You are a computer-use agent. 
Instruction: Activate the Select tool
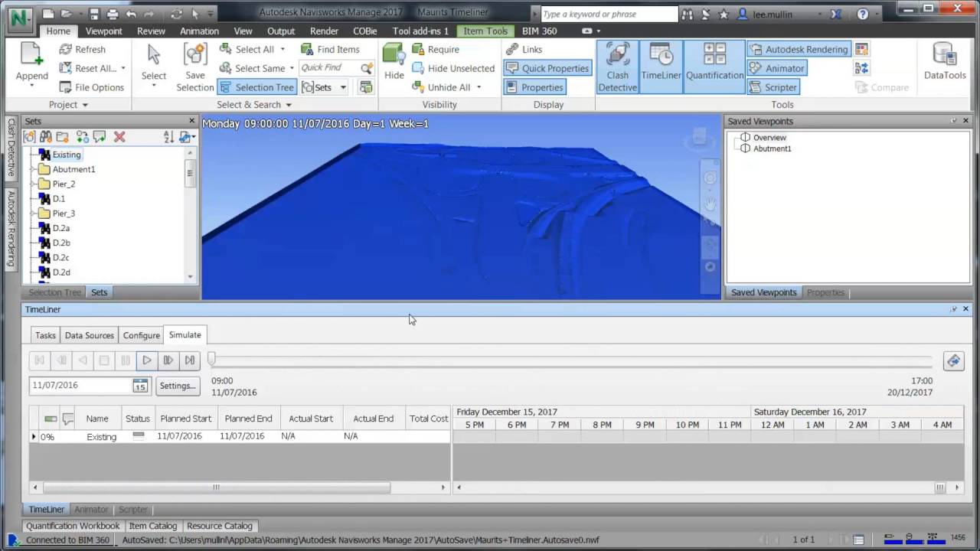[153, 63]
